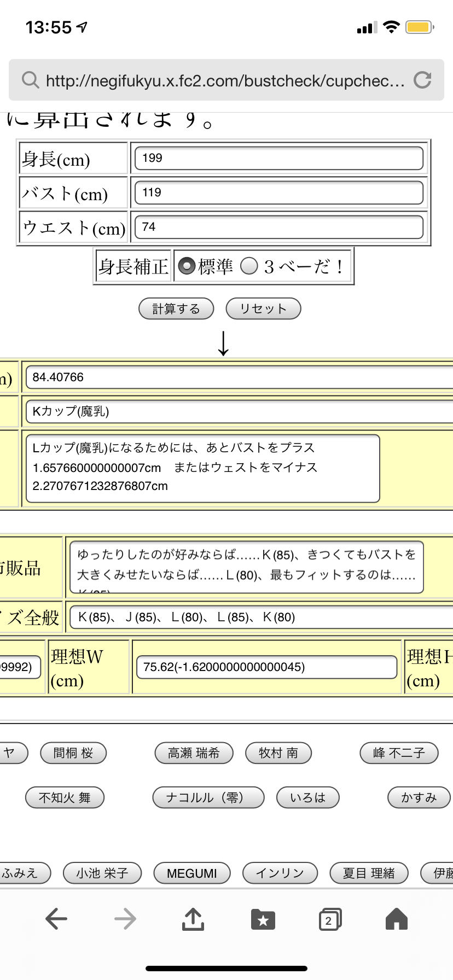
Task: Tap the search magnifier icon in address bar
Action: [30, 80]
